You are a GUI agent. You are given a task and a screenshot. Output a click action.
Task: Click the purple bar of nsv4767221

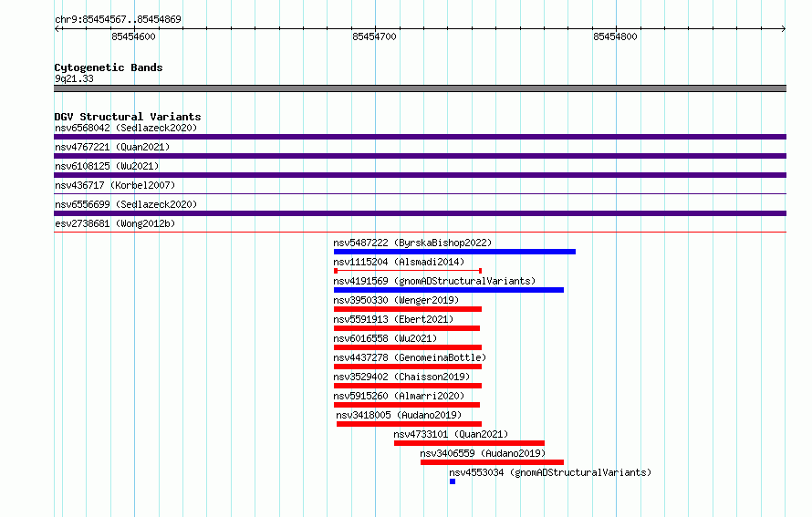click(420, 156)
